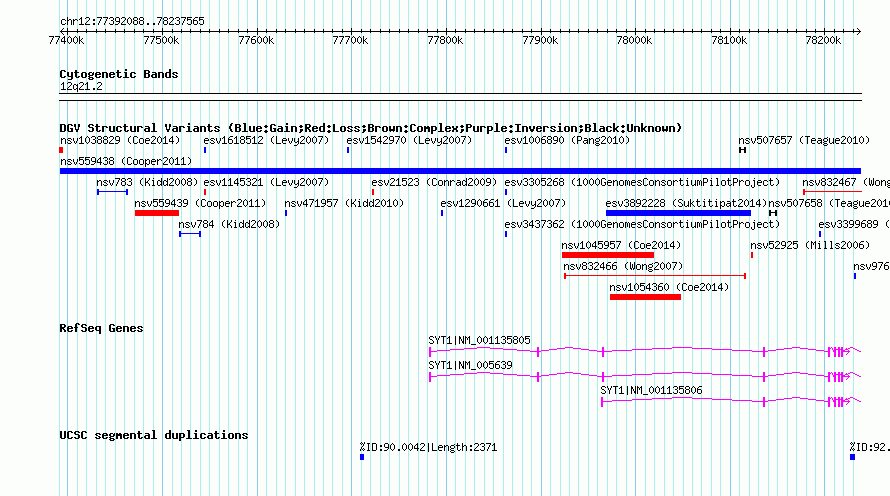Click the 77800k ruler tick label
This screenshot has width=890, height=496.
coord(445,40)
